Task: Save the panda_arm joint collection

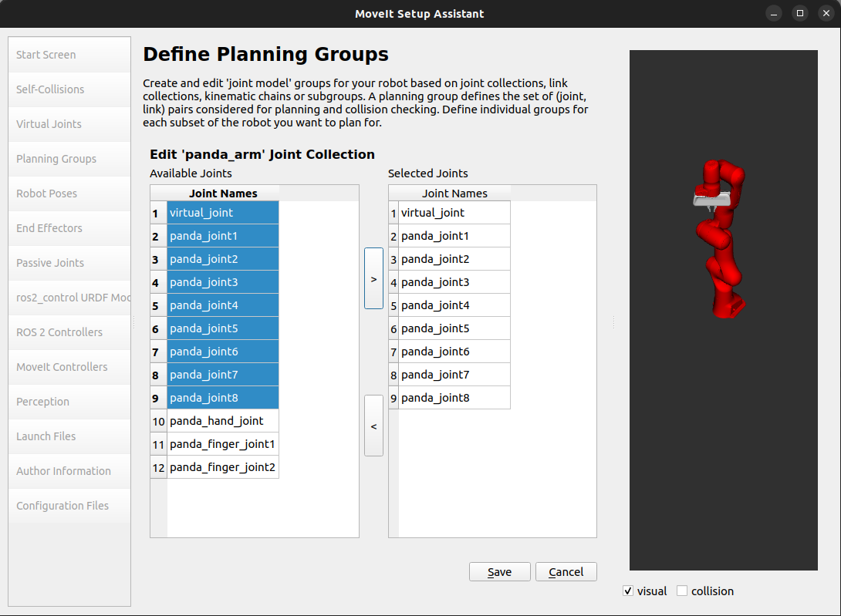Action: [x=500, y=571]
